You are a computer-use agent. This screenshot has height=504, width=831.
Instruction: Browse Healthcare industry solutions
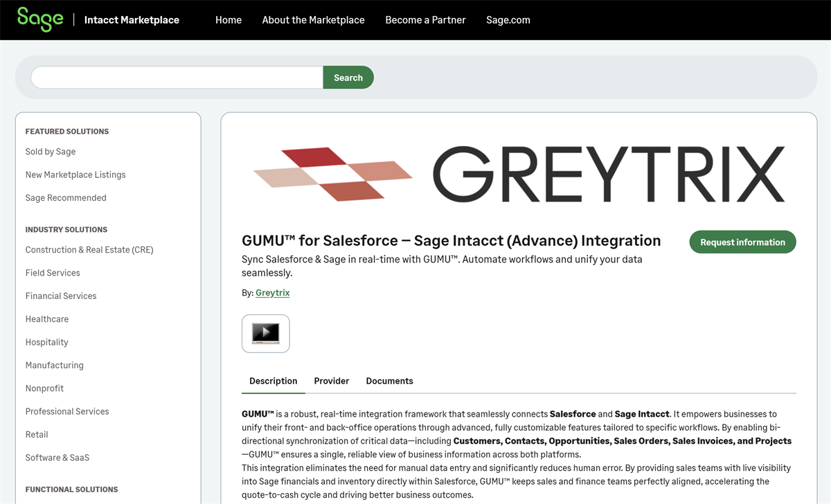(47, 319)
